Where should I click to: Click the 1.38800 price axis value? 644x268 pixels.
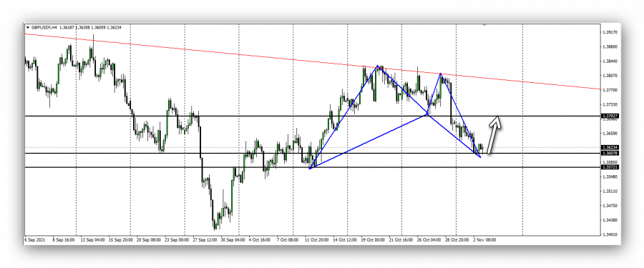[x=611, y=46]
